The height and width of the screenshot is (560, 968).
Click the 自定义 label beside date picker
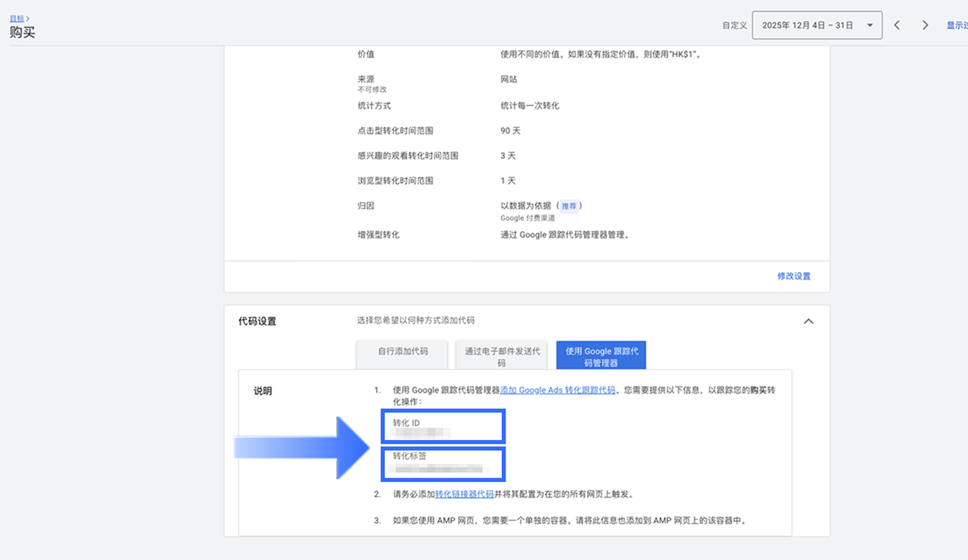pyautogui.click(x=734, y=25)
